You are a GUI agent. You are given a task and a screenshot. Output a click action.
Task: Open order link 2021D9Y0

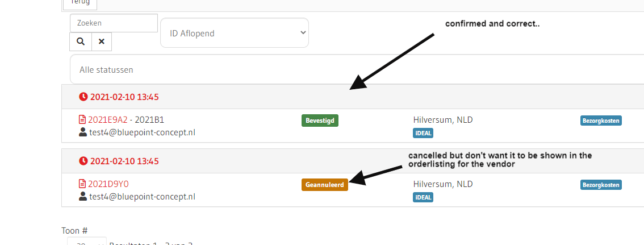[107, 184]
